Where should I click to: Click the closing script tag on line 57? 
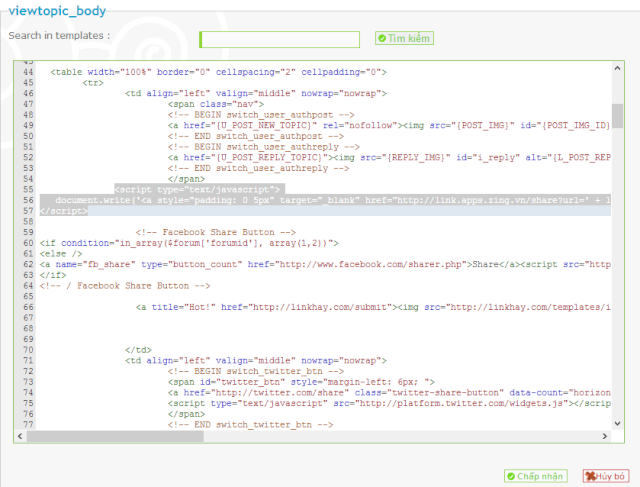64,211
